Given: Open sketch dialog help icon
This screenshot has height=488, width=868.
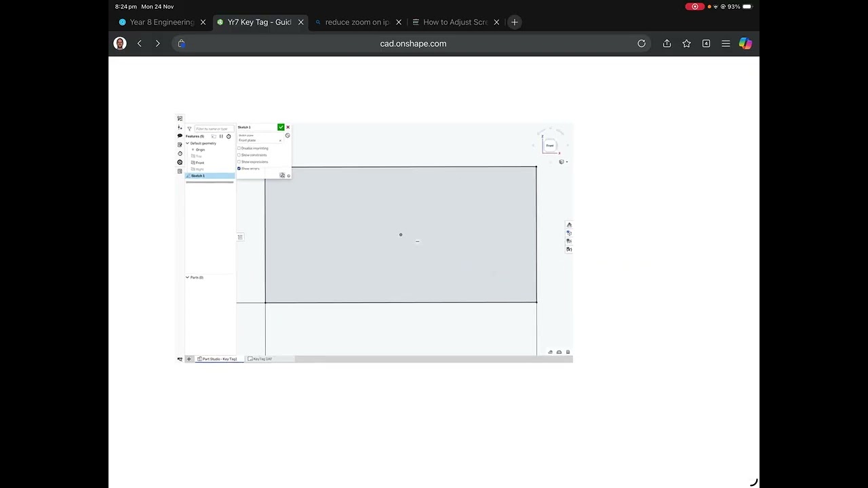Looking at the screenshot, I should point(289,176).
